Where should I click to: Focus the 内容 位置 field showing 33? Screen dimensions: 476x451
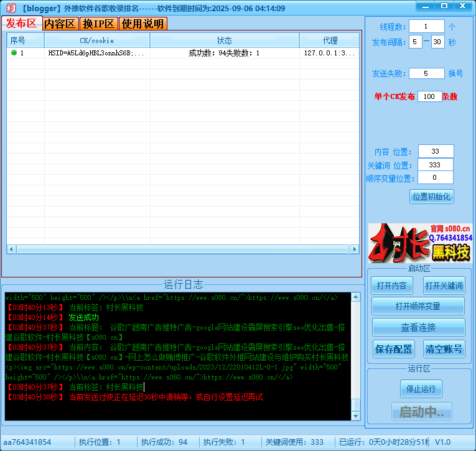436,151
